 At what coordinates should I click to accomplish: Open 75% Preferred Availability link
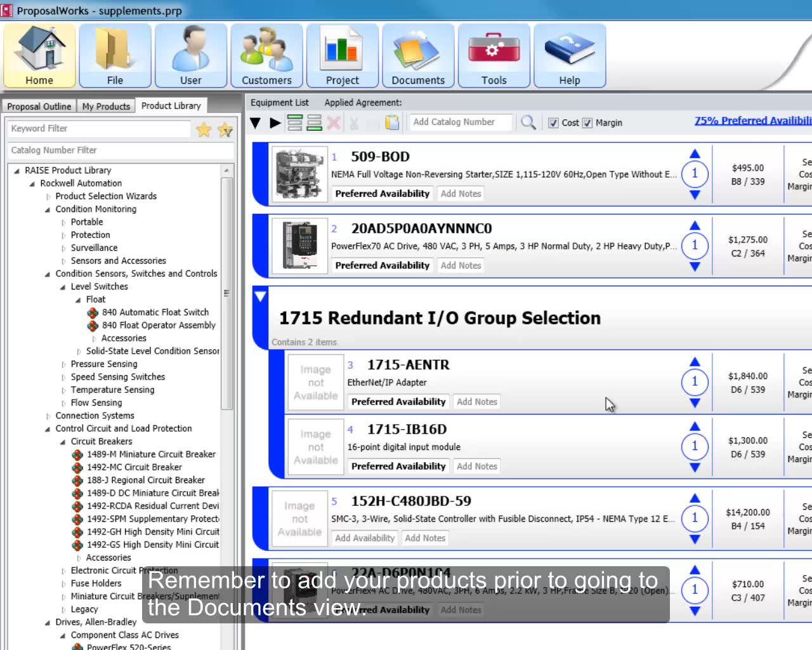coord(753,121)
